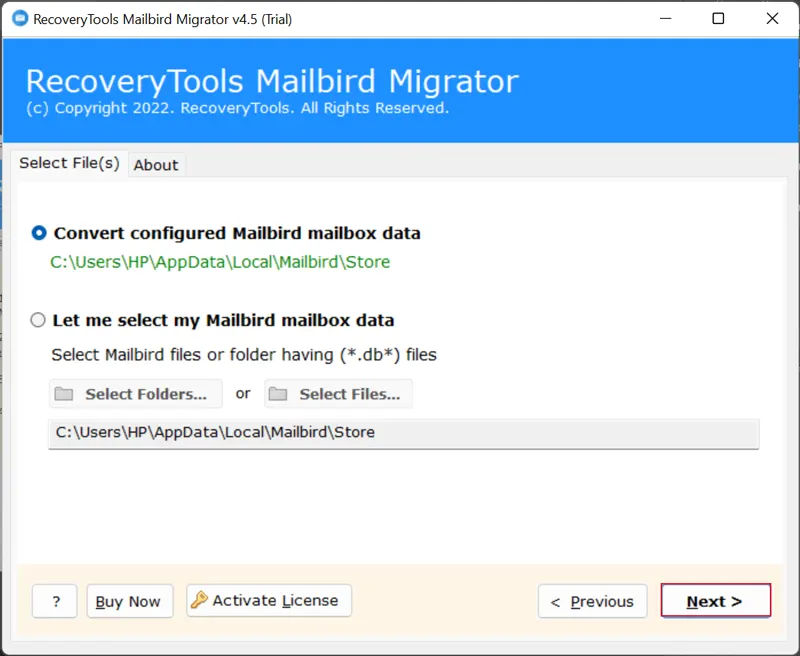Click the Activate License button text

(275, 601)
